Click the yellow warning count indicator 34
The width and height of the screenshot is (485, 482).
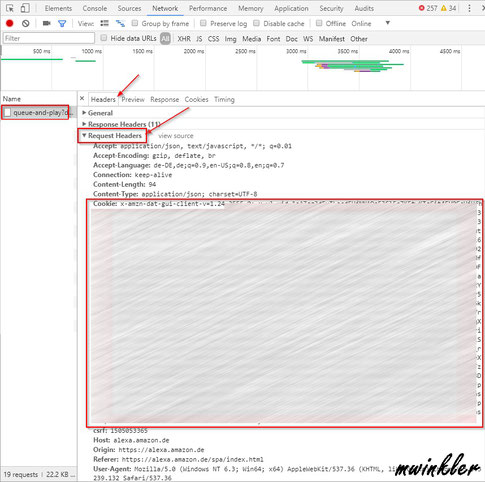pyautogui.click(x=448, y=8)
